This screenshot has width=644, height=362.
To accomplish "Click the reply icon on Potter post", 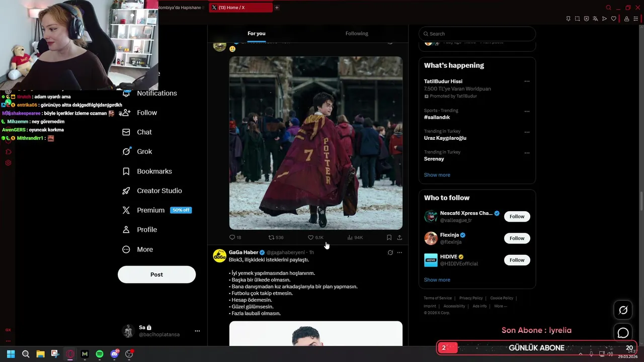I will coord(232,237).
